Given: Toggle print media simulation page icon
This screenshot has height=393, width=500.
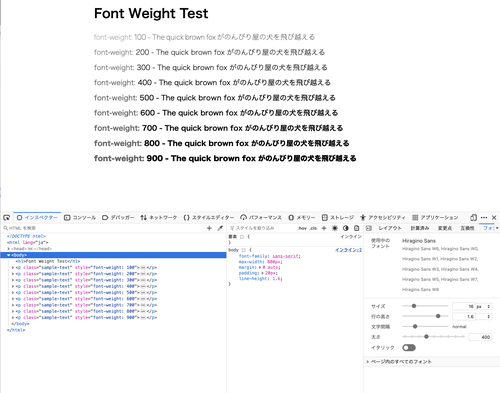Looking at the screenshot, I should tap(356, 228).
